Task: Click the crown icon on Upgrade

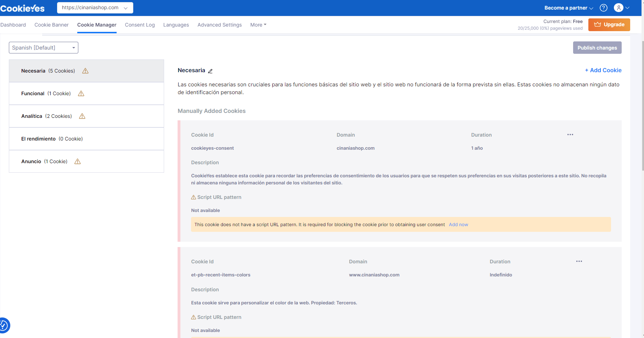Action: pos(598,24)
